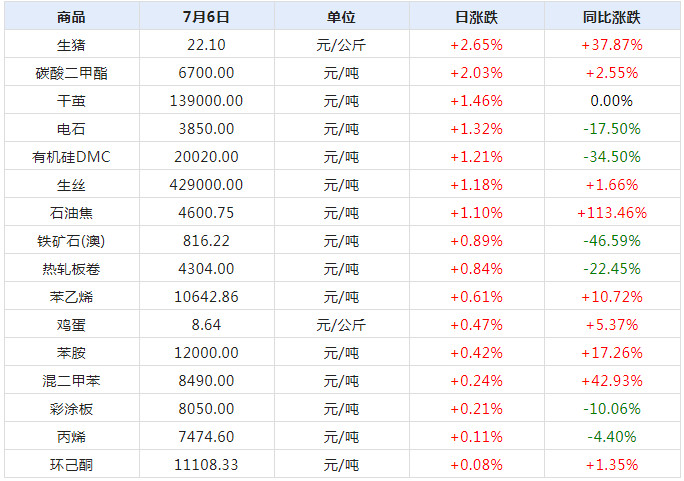Image resolution: width=684 pixels, height=481 pixels.
Task: Select the 同比涨跌 column header
Action: tap(611, 17)
